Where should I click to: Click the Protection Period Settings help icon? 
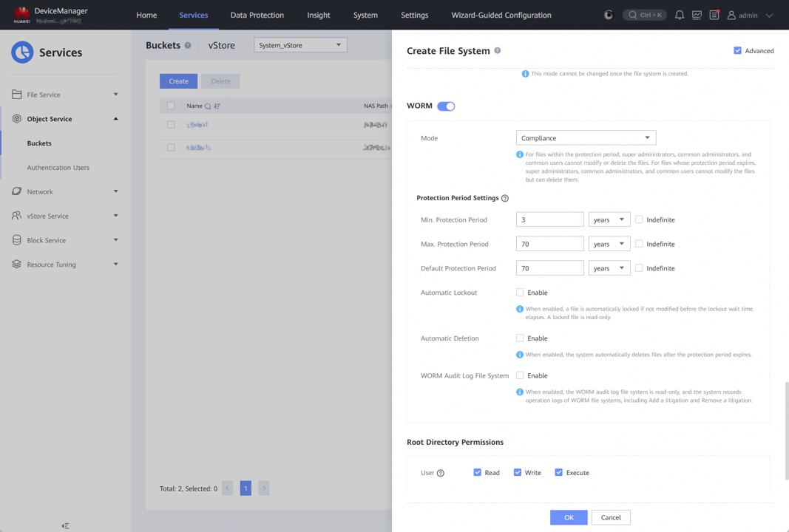[x=505, y=199]
